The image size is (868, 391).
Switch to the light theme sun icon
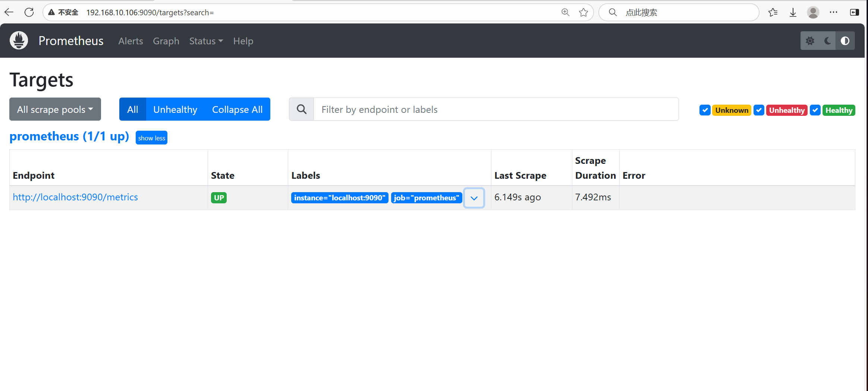pos(810,41)
